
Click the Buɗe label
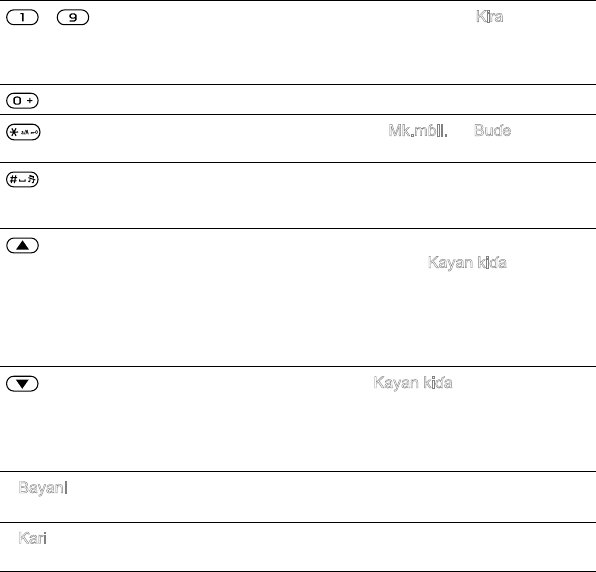click(x=493, y=131)
